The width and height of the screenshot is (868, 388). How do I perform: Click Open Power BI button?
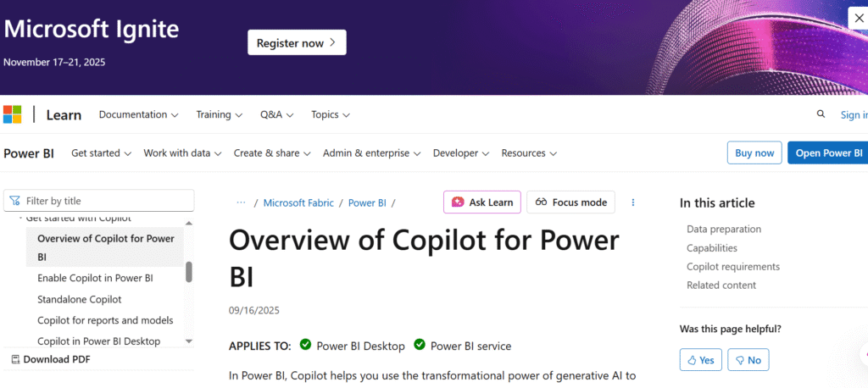[828, 152]
